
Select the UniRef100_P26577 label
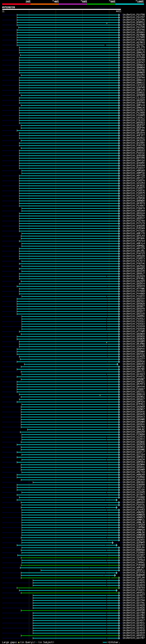tap(134, 188)
